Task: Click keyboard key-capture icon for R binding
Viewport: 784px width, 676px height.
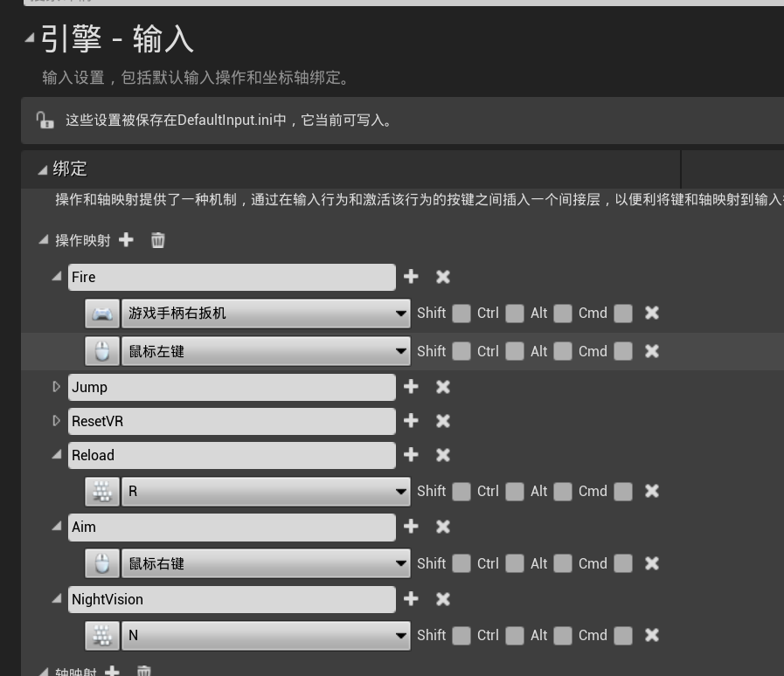Action: coord(102,492)
